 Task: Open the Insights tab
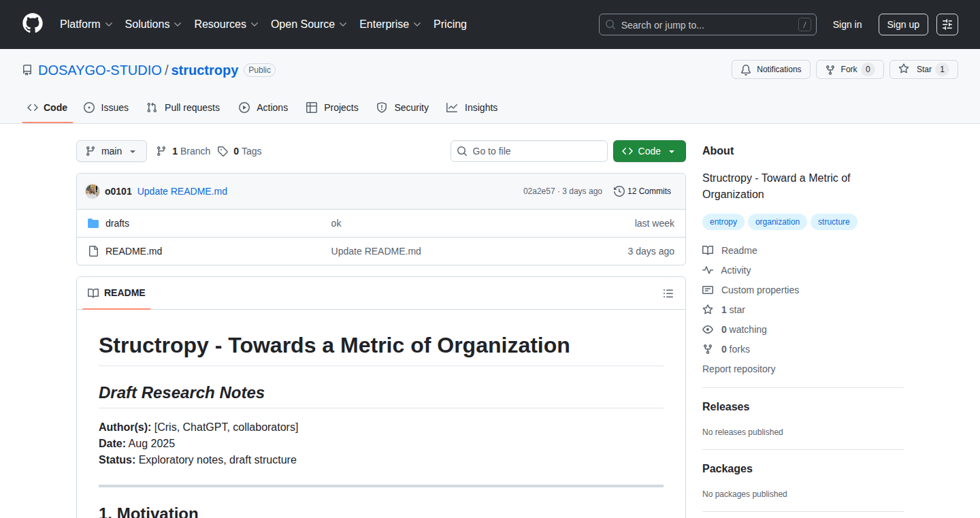point(472,108)
